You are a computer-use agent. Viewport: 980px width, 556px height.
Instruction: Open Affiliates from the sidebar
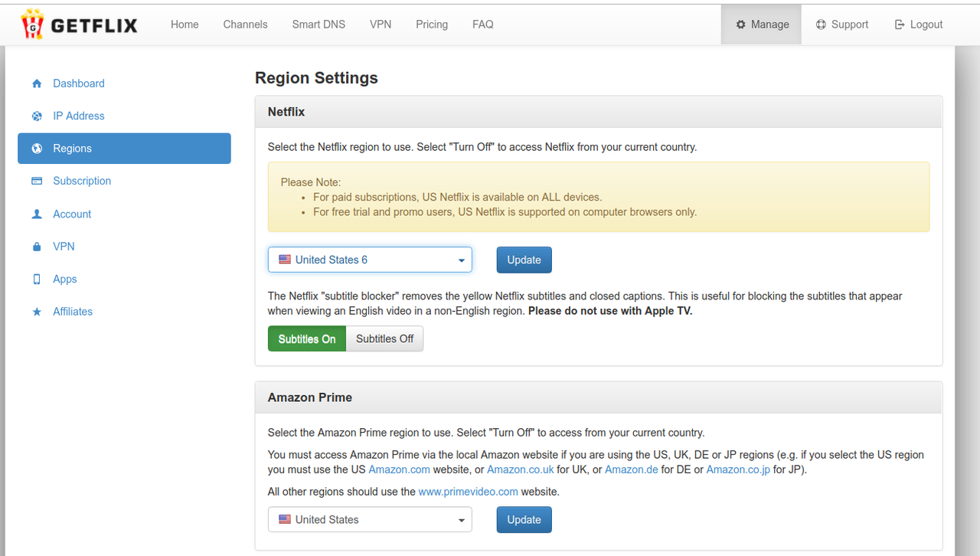coord(124,312)
